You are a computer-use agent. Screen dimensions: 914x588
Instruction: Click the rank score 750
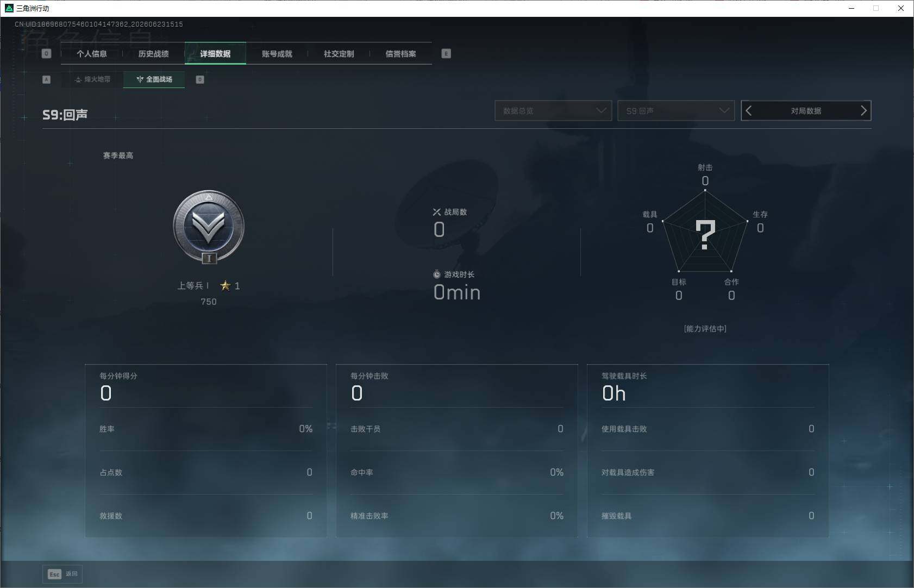click(209, 302)
